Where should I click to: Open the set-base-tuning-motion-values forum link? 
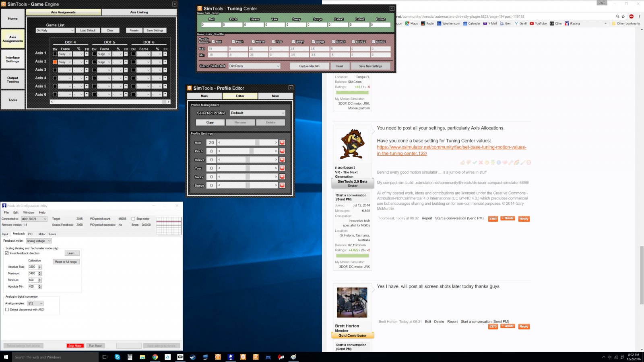[452, 150]
